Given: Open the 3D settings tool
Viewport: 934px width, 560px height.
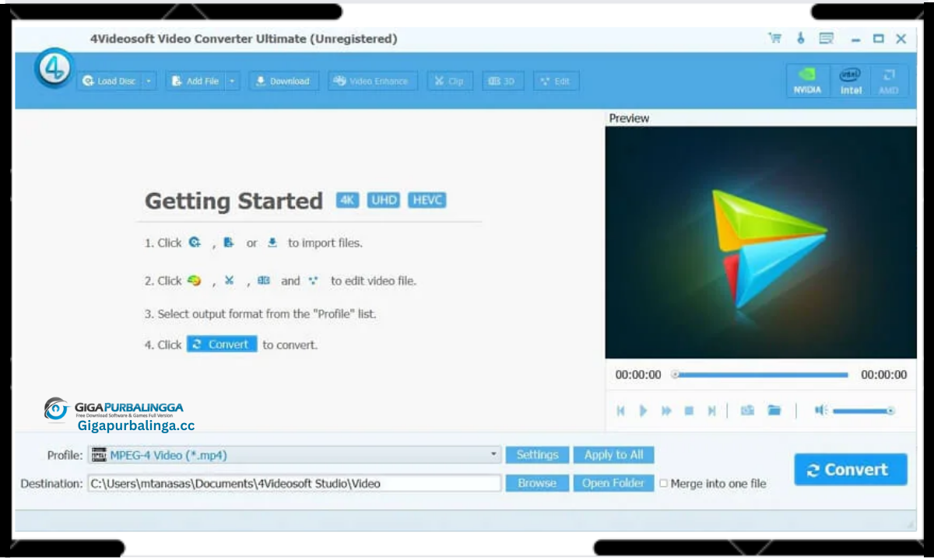Looking at the screenshot, I should pos(503,81).
